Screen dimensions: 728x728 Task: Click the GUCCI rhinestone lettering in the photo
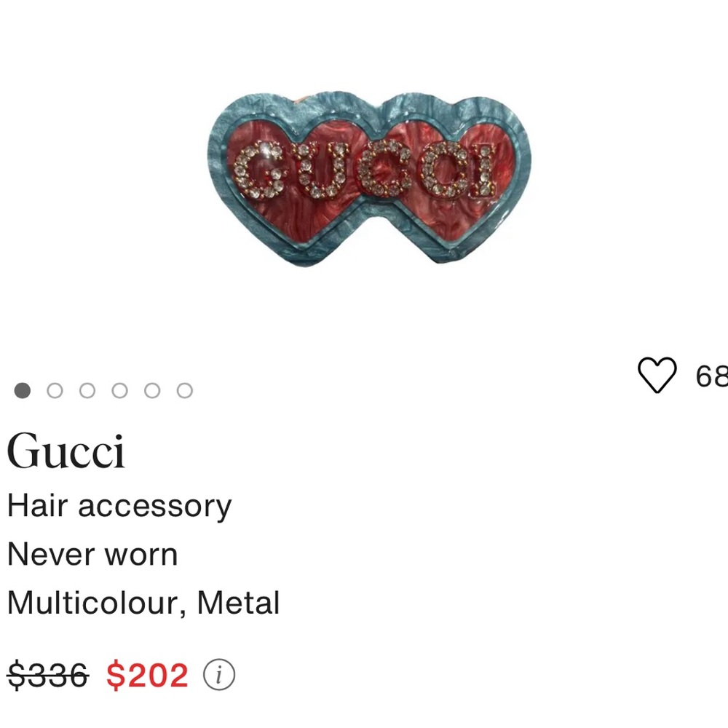click(x=364, y=167)
